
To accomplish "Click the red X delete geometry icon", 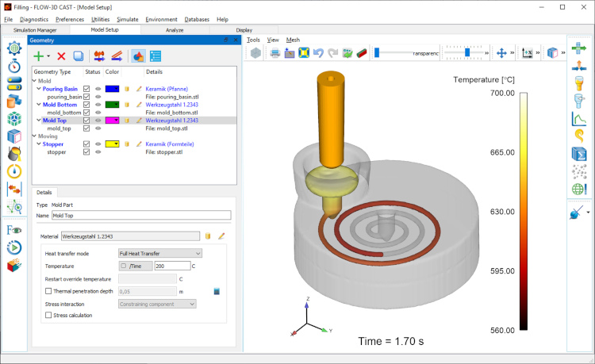I will 61,56.
